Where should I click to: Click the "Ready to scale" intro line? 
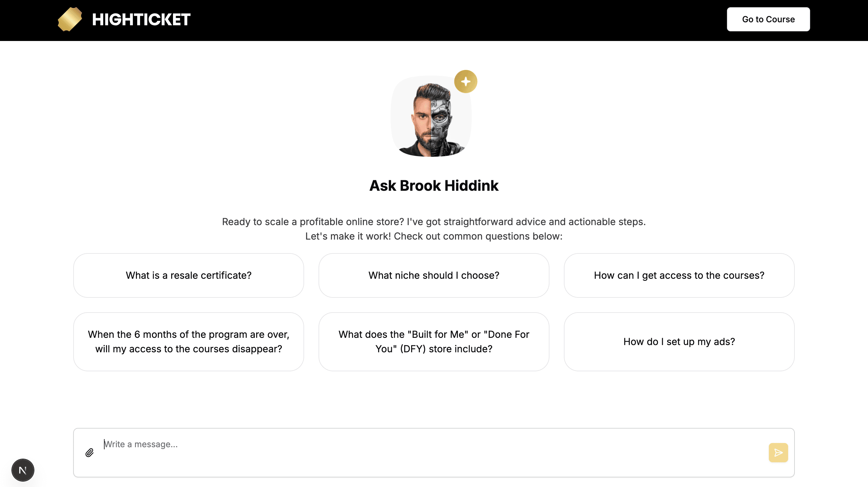(434, 222)
